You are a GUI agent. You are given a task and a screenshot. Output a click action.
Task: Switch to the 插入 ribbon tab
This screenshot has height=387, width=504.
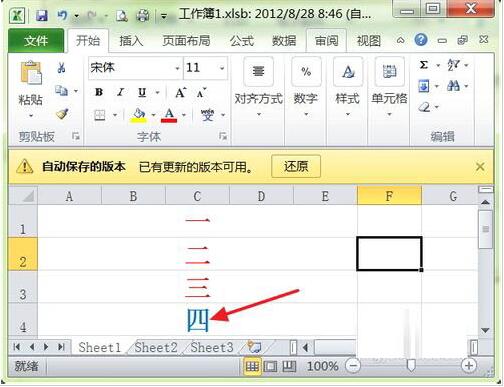[131, 41]
